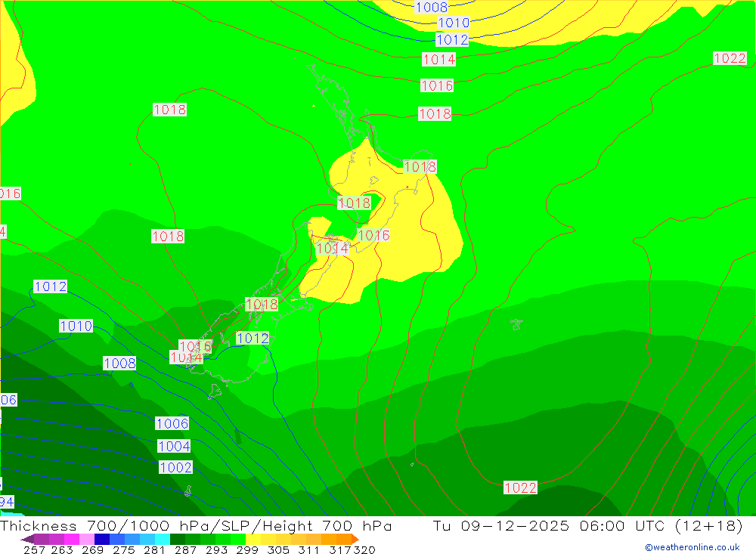Click the red "1022" label near the bottom
756x554 pixels.
[520, 487]
